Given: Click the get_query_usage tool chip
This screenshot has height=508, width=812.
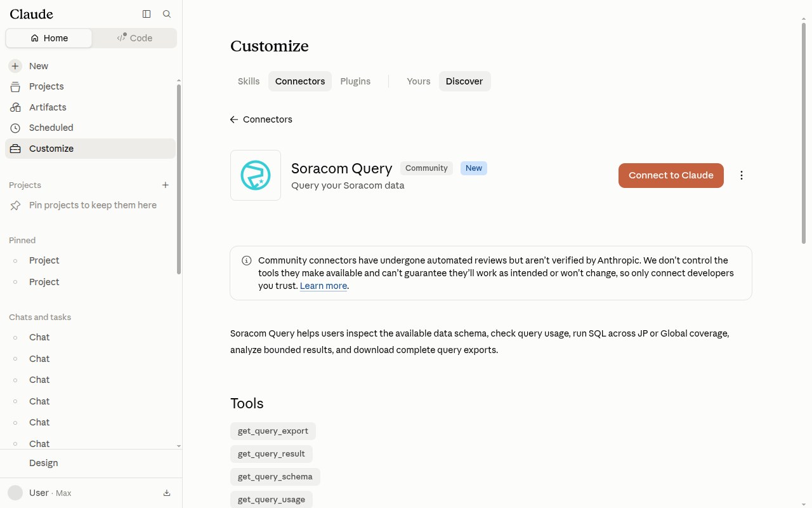Looking at the screenshot, I should pyautogui.click(x=272, y=500).
